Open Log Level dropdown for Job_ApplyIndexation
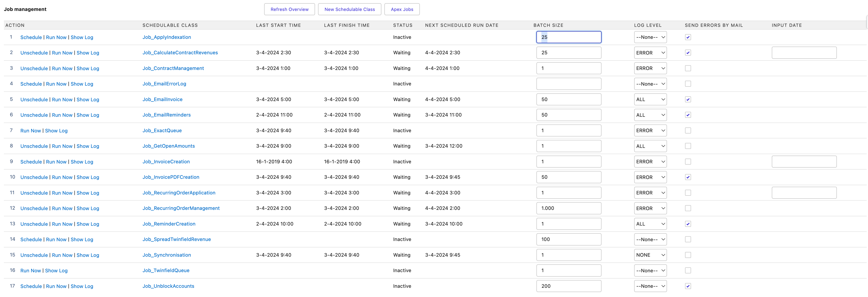This screenshot has width=868, height=297. [x=650, y=37]
